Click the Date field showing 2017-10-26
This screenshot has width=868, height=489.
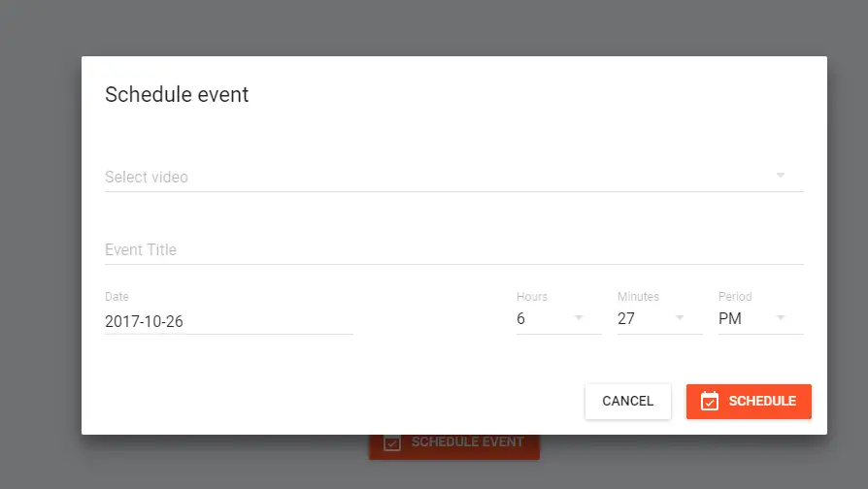click(228, 321)
